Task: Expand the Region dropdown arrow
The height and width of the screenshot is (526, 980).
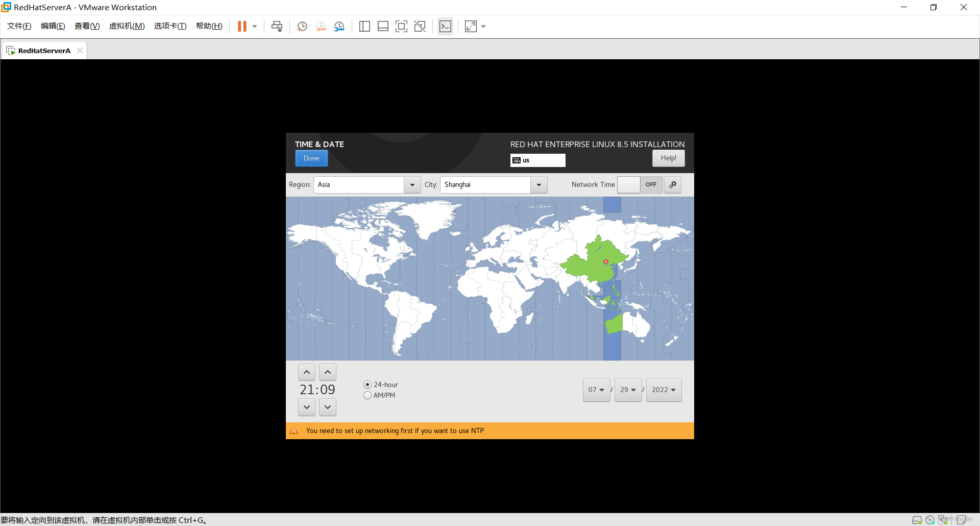Action: tap(412, 185)
